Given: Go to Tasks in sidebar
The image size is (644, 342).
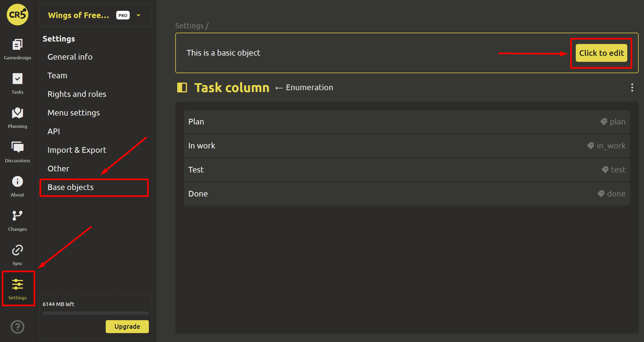Looking at the screenshot, I should click(x=17, y=79).
